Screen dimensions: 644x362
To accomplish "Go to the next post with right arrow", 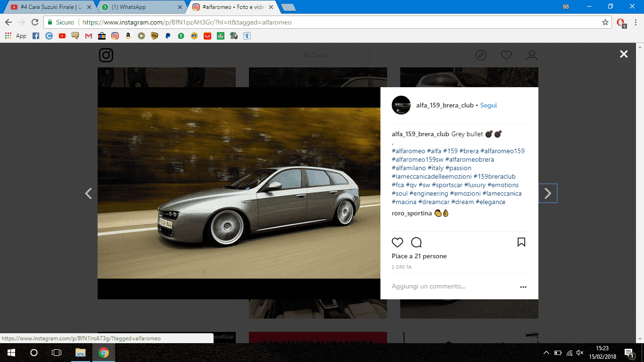I will [548, 193].
